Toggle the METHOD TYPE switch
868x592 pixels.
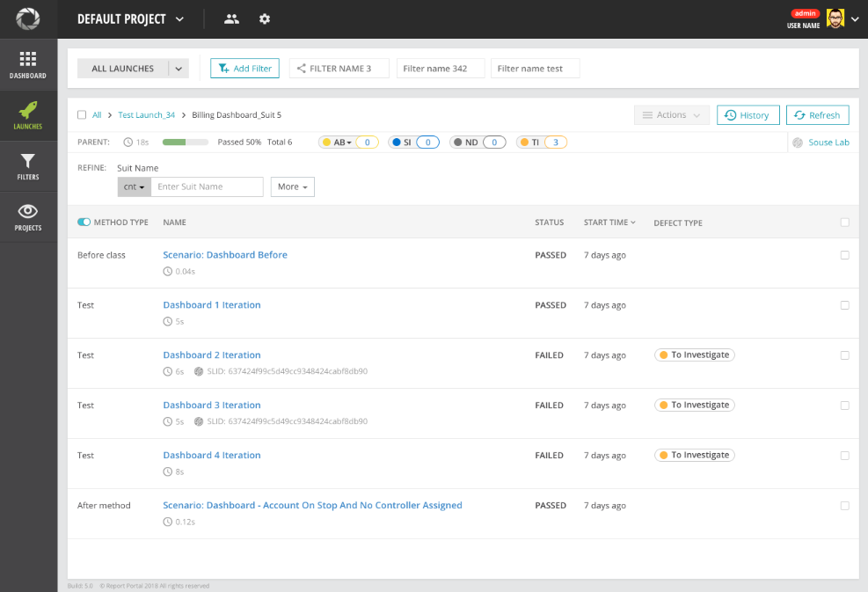(82, 222)
